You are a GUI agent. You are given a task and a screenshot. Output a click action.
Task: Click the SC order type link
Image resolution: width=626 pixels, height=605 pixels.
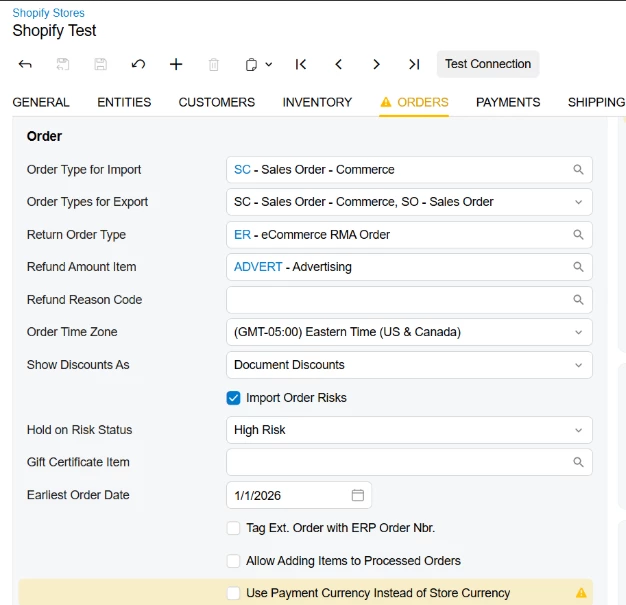click(x=242, y=169)
